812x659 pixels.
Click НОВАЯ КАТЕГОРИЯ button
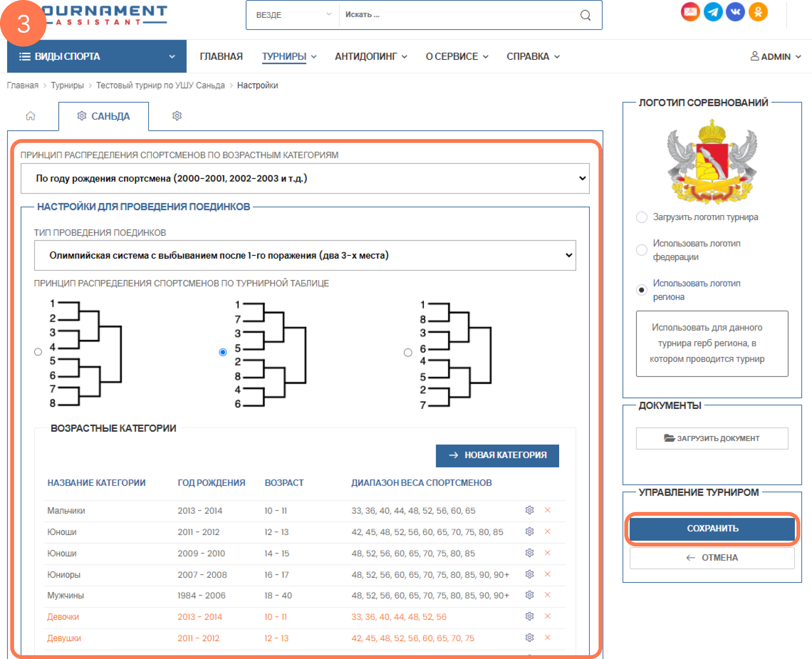coord(497,455)
